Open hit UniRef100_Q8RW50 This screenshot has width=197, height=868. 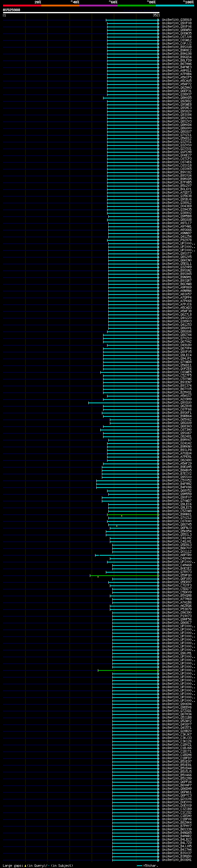click(177, 30)
